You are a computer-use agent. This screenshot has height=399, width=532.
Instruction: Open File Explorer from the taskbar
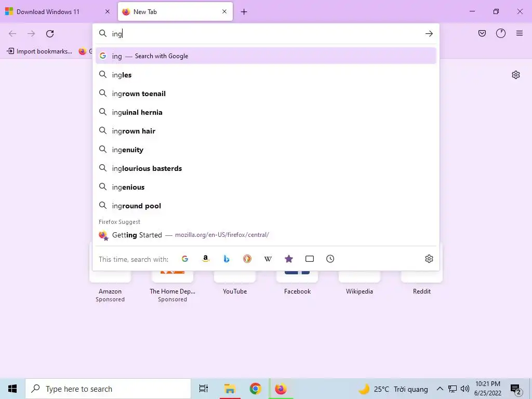click(230, 389)
